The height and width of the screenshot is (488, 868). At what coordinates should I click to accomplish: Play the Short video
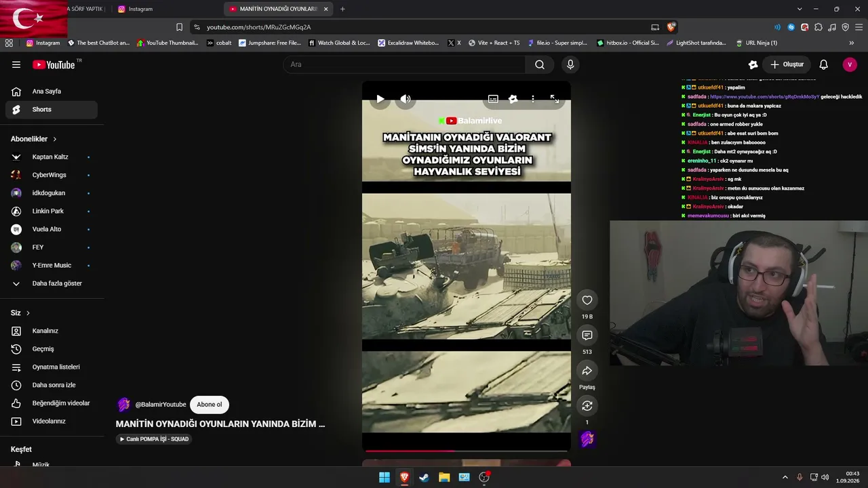pos(380,99)
